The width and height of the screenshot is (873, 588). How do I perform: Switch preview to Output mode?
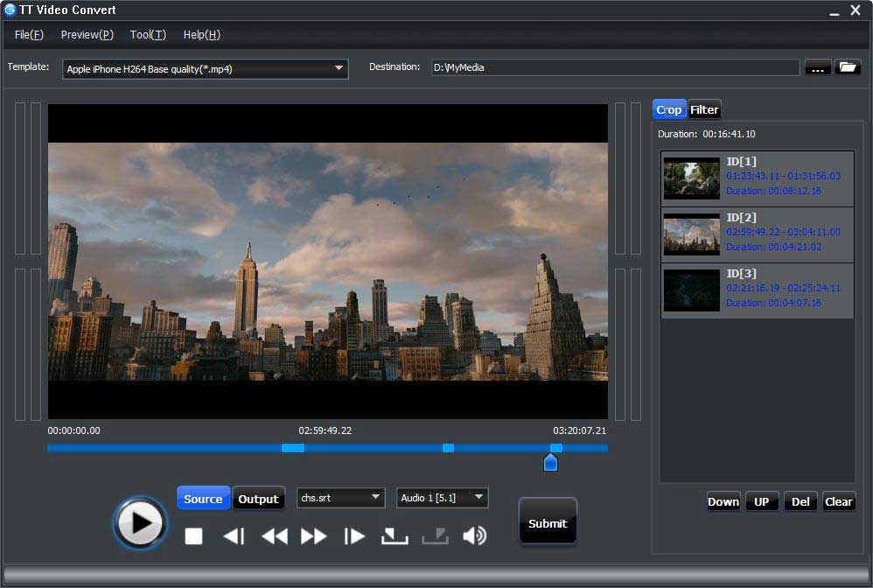click(258, 499)
